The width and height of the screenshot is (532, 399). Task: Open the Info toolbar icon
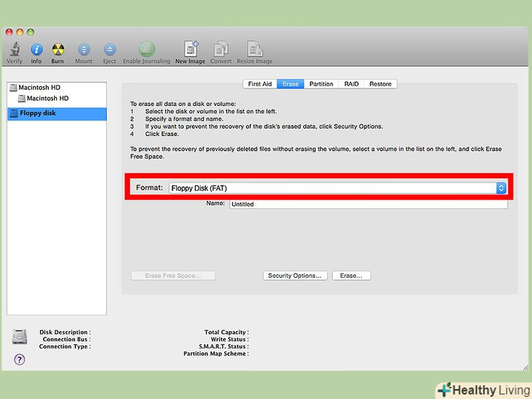37,50
